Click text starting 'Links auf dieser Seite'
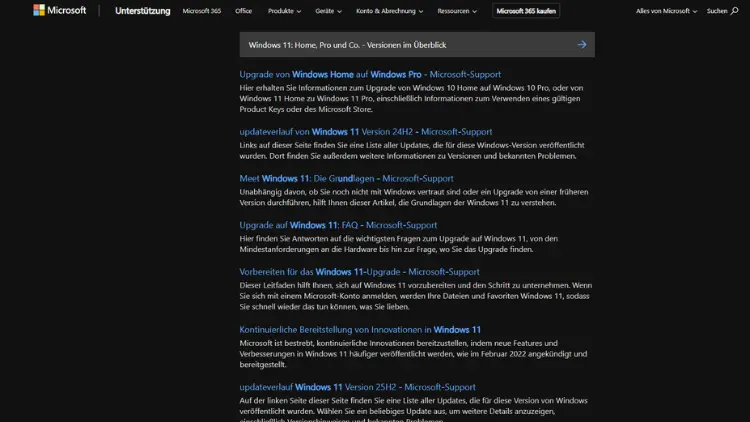750x422 pixels. 412,150
